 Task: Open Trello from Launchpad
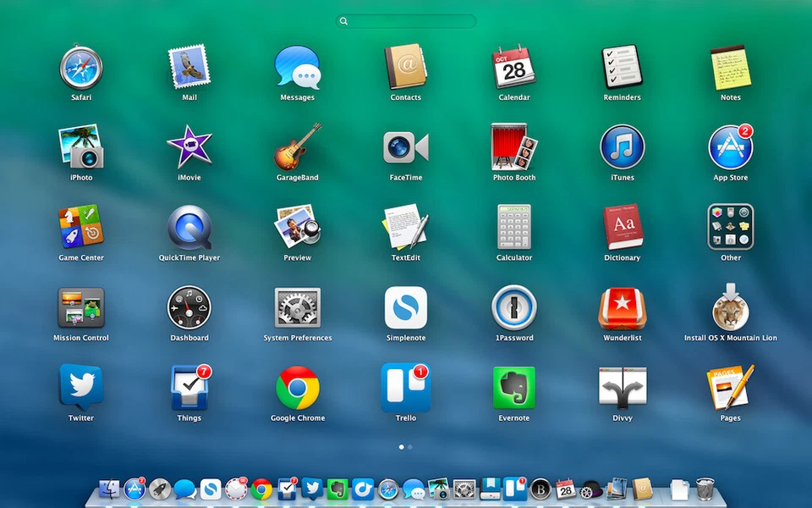click(405, 388)
